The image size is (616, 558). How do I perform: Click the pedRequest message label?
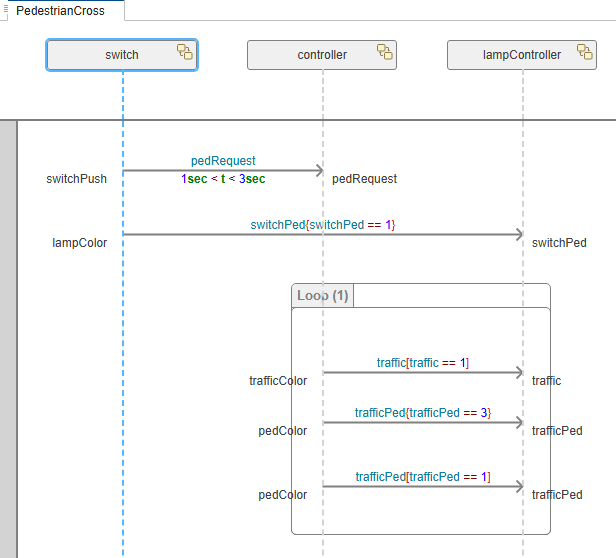coord(223,161)
